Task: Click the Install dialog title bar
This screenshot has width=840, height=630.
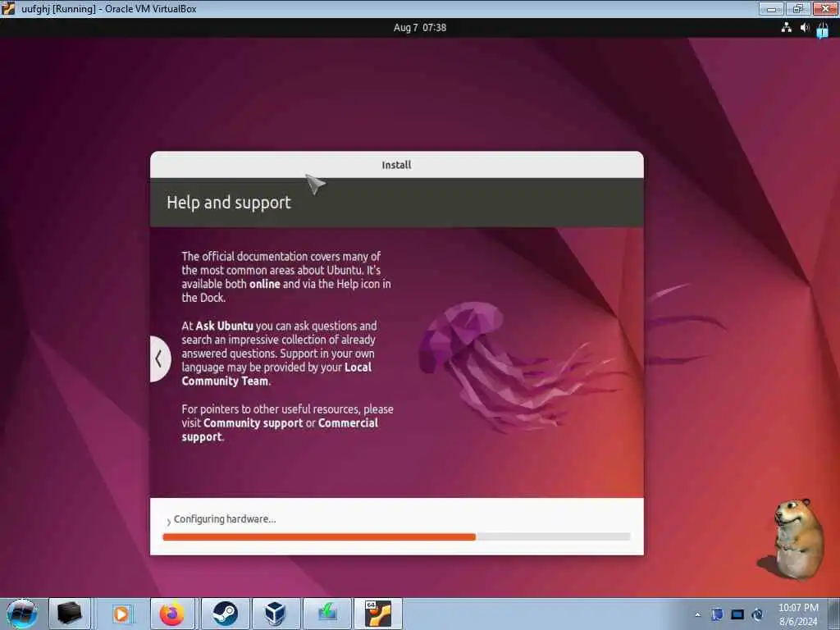Action: (x=396, y=164)
